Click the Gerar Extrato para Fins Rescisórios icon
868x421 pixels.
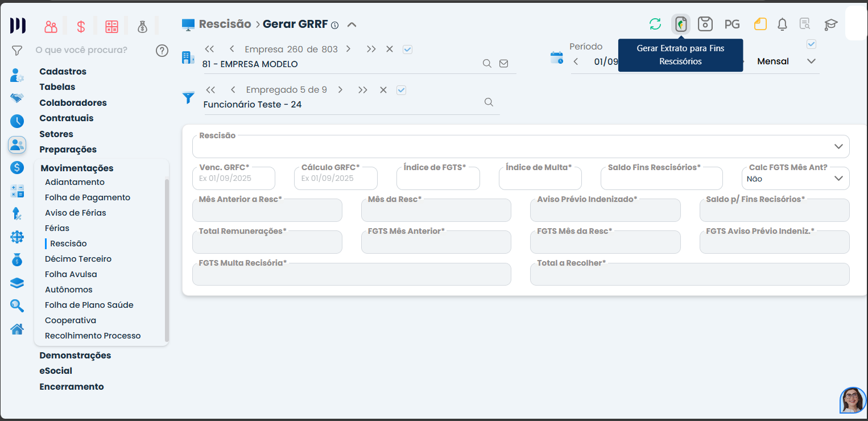(x=681, y=24)
